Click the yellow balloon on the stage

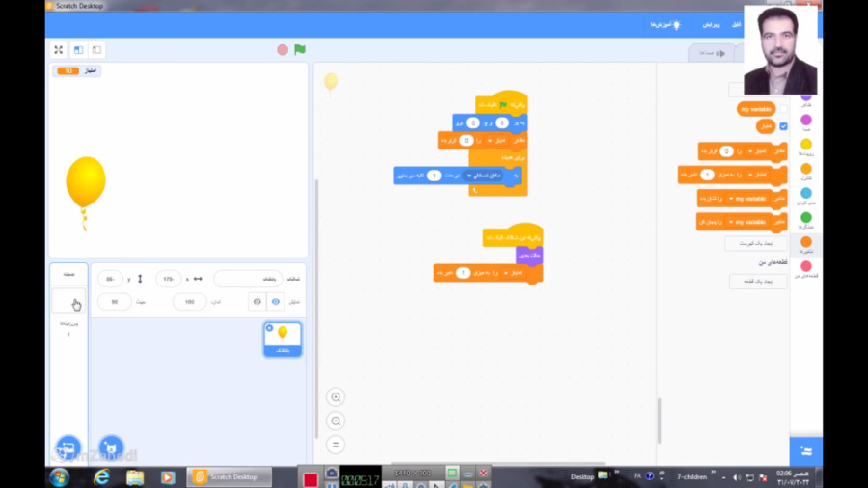pos(86,182)
